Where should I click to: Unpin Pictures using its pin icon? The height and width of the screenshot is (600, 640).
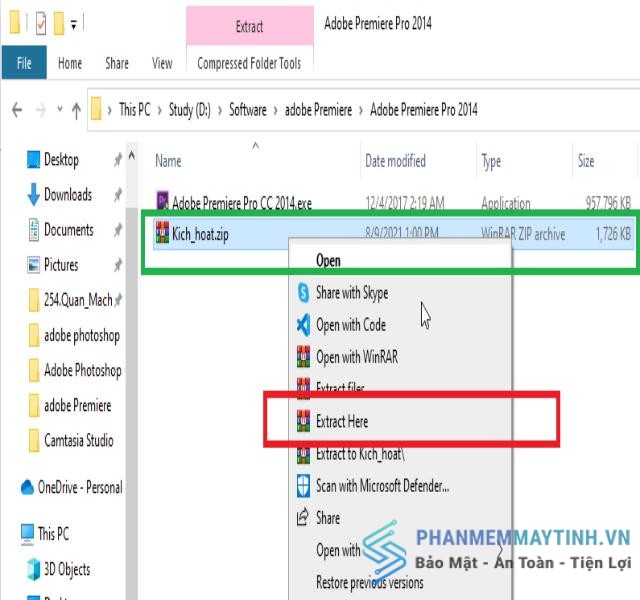(x=118, y=265)
